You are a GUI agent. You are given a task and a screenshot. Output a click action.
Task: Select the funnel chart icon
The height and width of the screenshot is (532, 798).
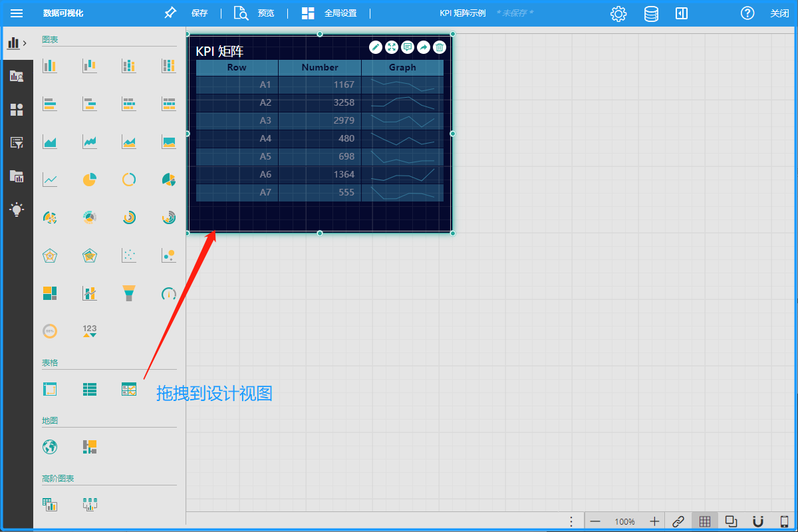pyautogui.click(x=129, y=293)
